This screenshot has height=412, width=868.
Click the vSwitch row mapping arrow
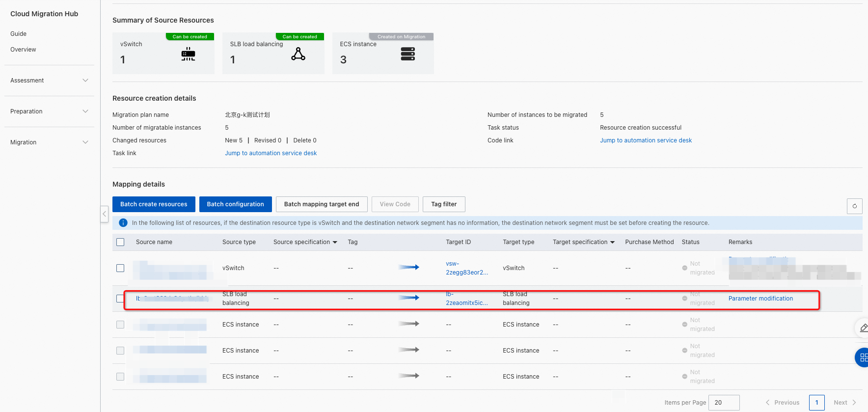[x=408, y=267]
